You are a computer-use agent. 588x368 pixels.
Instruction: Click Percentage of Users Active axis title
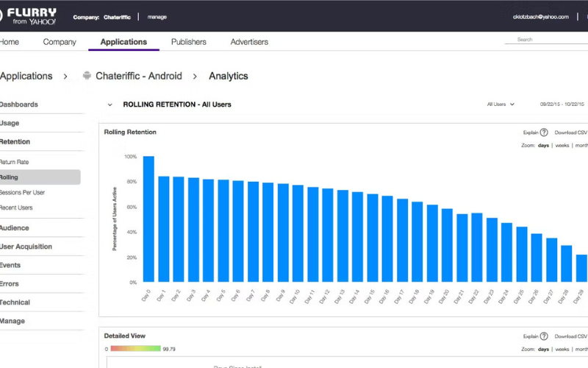pos(115,219)
